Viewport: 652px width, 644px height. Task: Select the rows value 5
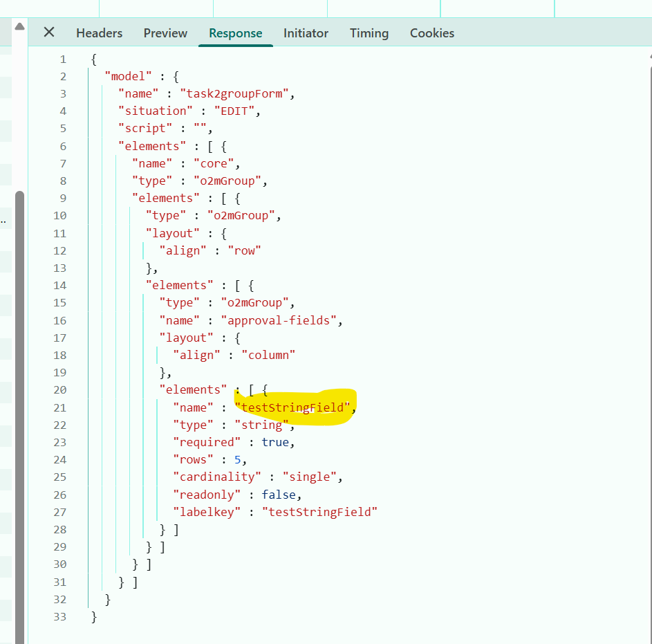237,460
